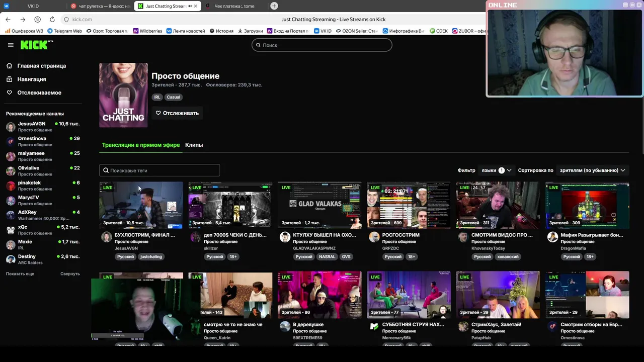The height and width of the screenshot is (362, 644).
Task: Open the KhovanskyToday stream thumbnail
Action: (x=498, y=205)
